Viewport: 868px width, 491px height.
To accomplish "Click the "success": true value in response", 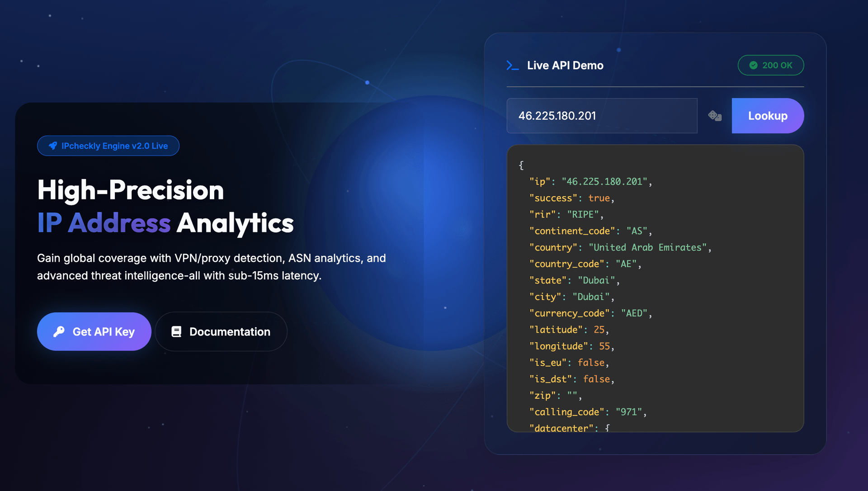I will [x=599, y=198].
